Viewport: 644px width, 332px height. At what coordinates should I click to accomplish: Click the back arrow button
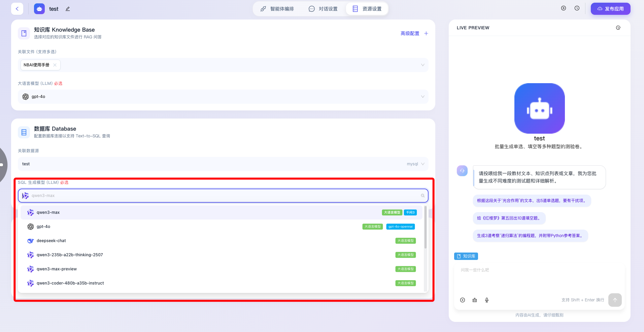tap(17, 9)
